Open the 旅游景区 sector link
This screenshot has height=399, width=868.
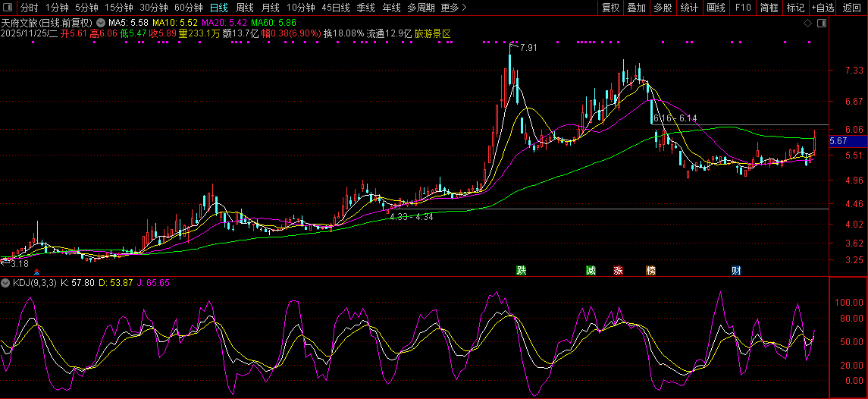click(432, 34)
